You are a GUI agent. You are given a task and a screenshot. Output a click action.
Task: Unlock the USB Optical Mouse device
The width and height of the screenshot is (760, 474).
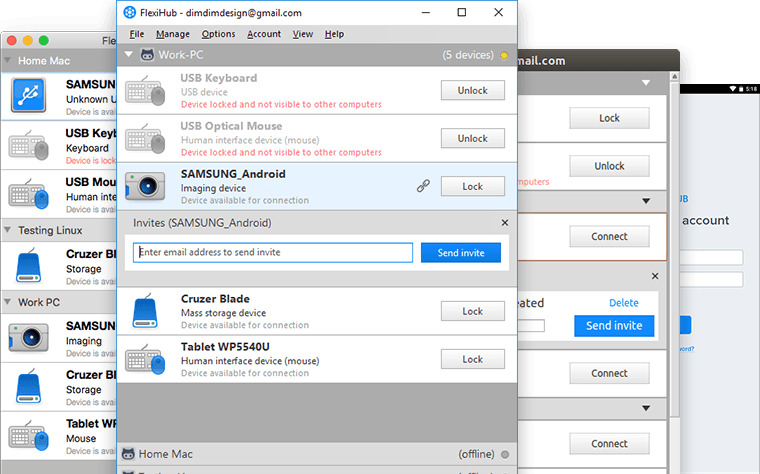[x=473, y=138]
